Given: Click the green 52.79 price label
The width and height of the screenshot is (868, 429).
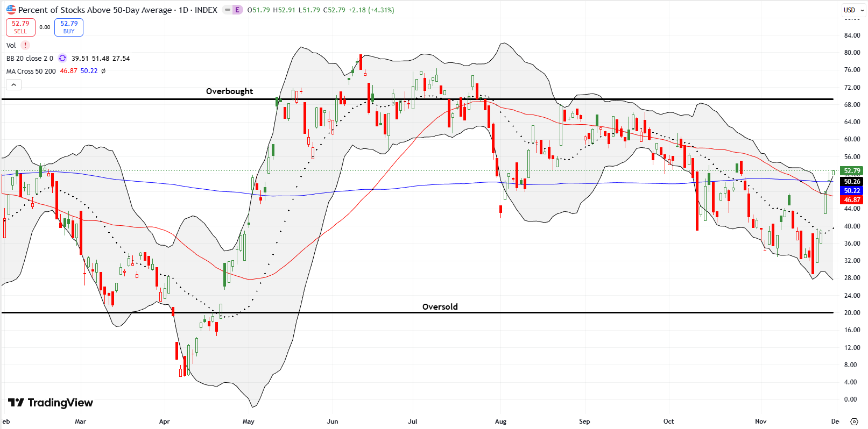Looking at the screenshot, I should click(x=852, y=171).
